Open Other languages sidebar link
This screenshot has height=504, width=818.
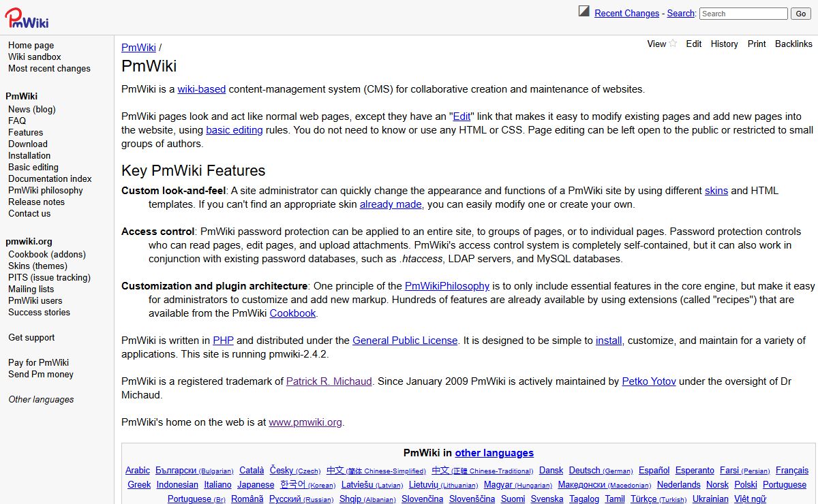click(41, 400)
